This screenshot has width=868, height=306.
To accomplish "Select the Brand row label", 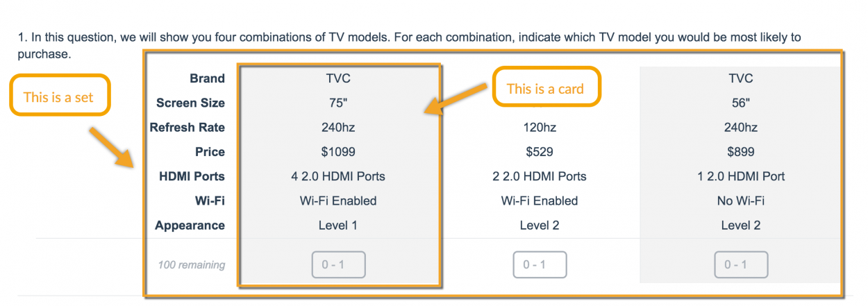I will click(207, 78).
